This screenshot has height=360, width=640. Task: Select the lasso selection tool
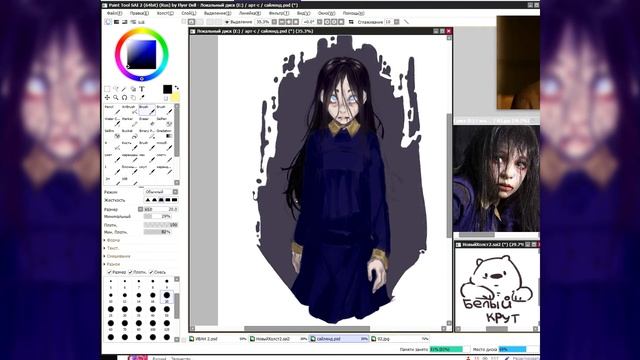coord(116,89)
